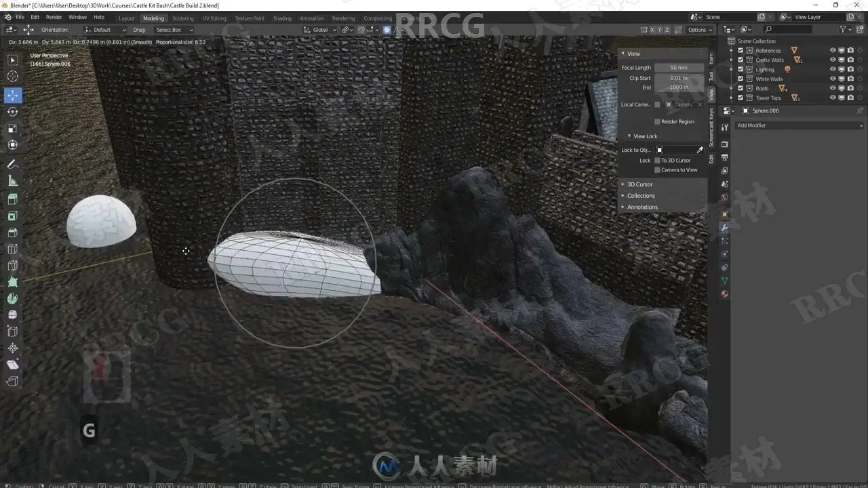Select the Poly Build tool
Image resolution: width=868 pixels, height=488 pixels.
[13, 282]
